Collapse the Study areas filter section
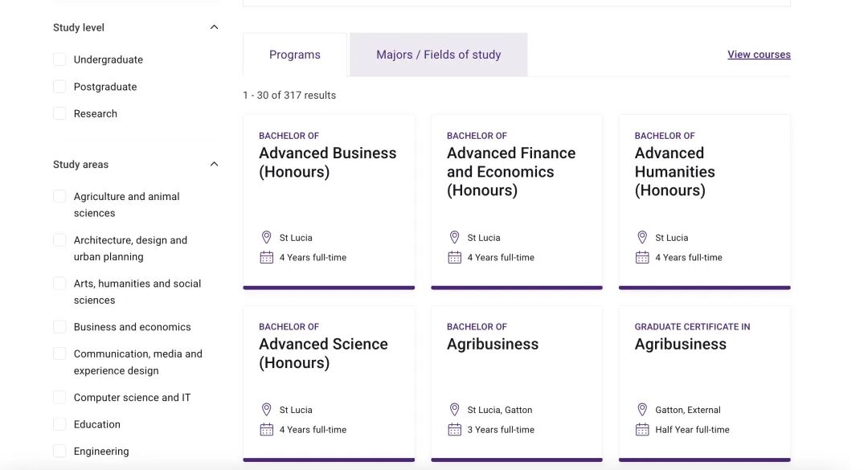868x470 pixels. [214, 165]
